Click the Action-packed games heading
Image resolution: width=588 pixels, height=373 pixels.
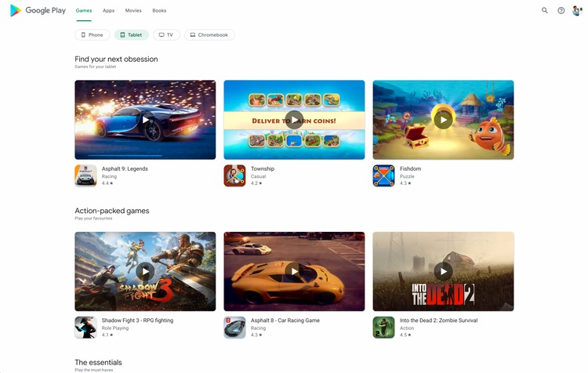[112, 211]
